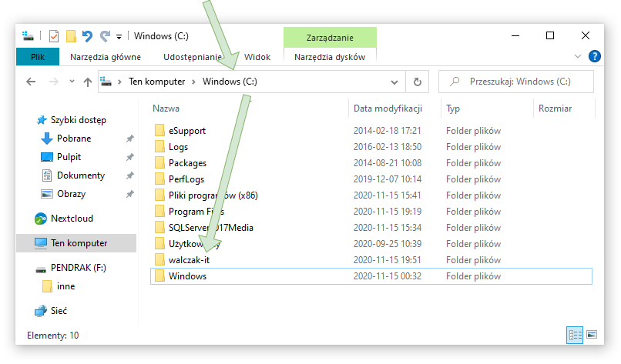Expand the ribbon with chevron
Viewport: 621px width, 364px height.
578,57
